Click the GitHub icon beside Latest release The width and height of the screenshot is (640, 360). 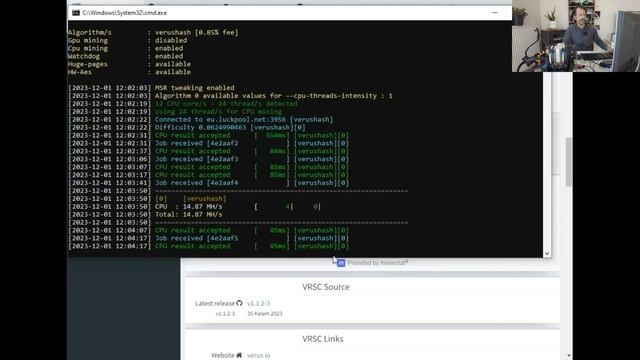(239, 303)
